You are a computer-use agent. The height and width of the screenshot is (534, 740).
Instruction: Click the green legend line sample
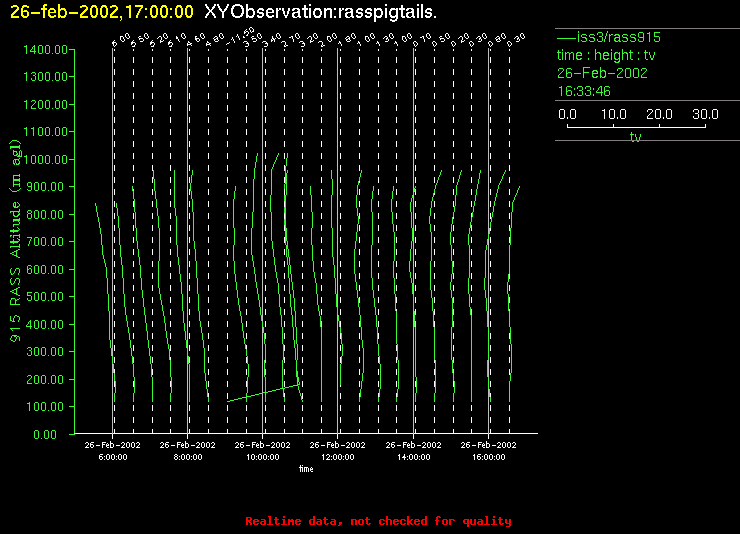(565, 37)
